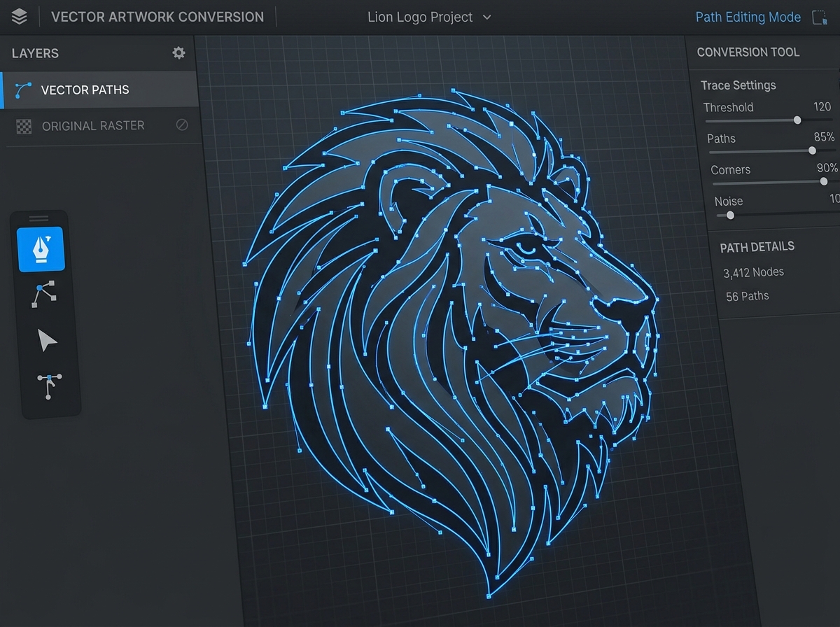Viewport: 840px width, 627px height.
Task: Click the Trace Settings heading
Action: 738,85
